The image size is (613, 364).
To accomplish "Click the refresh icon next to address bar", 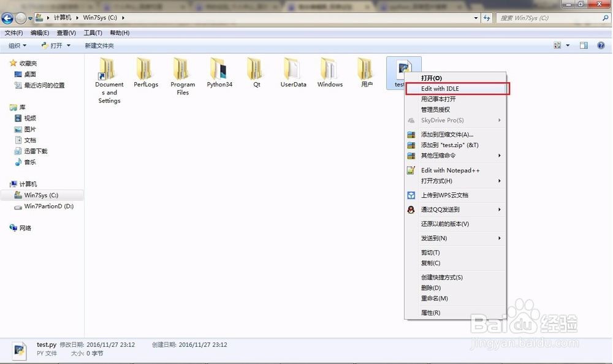I will point(485,18).
